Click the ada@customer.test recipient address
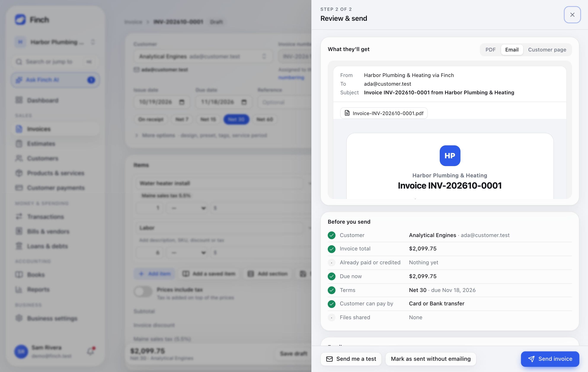 pyautogui.click(x=387, y=84)
